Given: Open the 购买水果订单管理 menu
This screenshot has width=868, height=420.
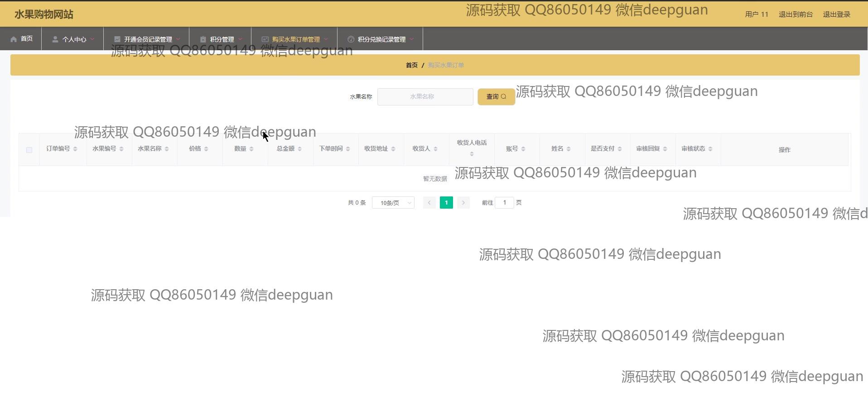Looking at the screenshot, I should 295,39.
